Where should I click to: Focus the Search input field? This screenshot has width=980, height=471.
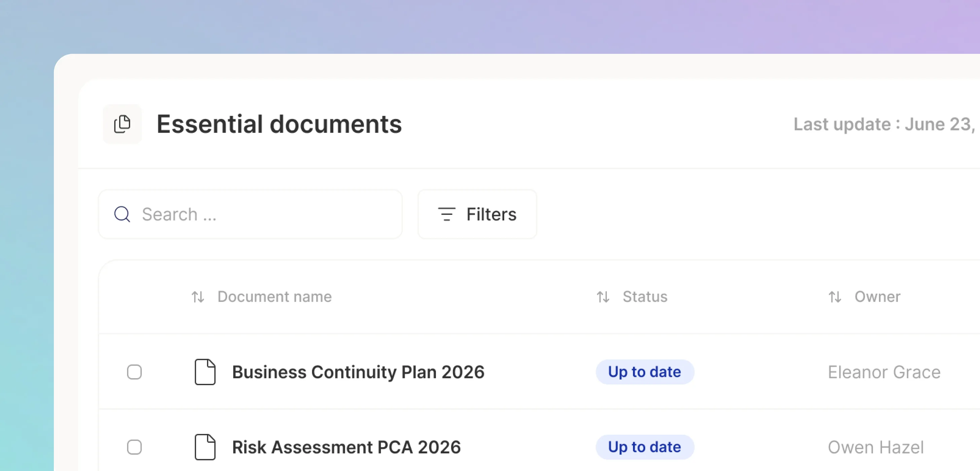click(250, 214)
